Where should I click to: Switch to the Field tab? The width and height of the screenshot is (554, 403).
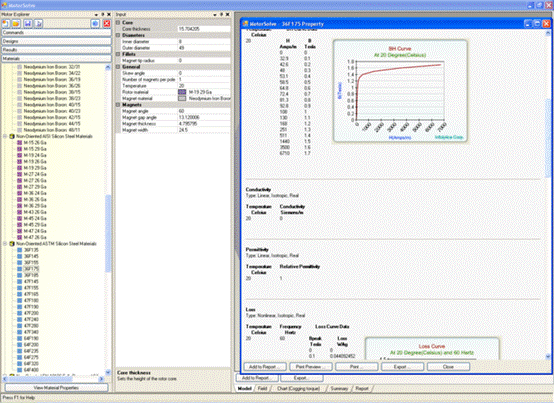pyautogui.click(x=262, y=389)
